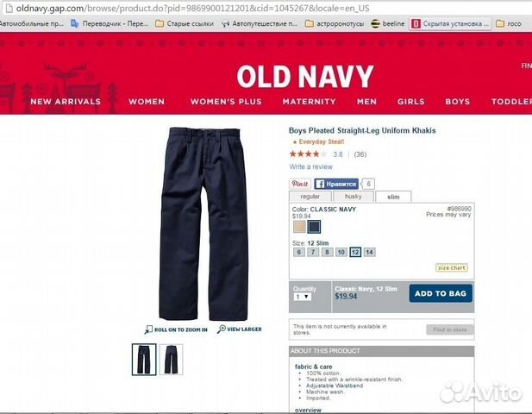Select size 6
Viewport: 532px width, 414px height.
(299, 252)
